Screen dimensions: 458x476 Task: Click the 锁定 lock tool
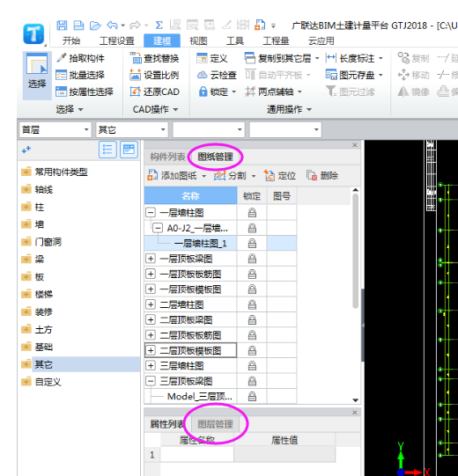(x=214, y=92)
